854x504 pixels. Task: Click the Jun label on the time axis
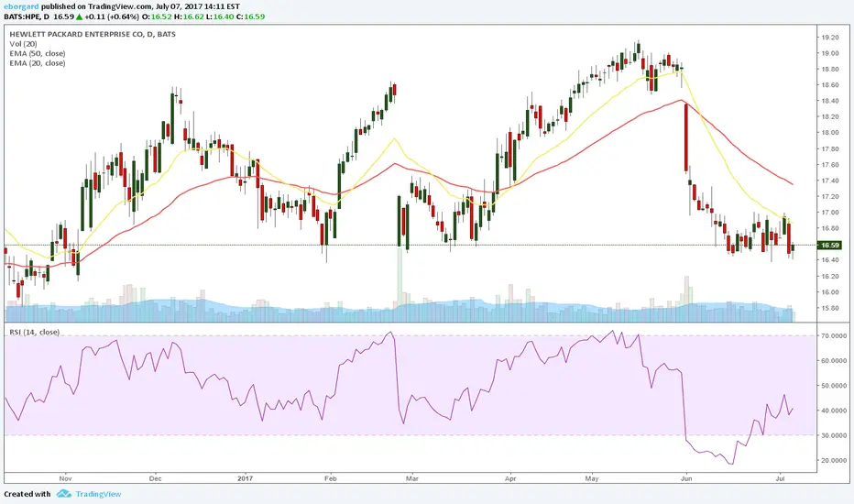click(x=686, y=479)
